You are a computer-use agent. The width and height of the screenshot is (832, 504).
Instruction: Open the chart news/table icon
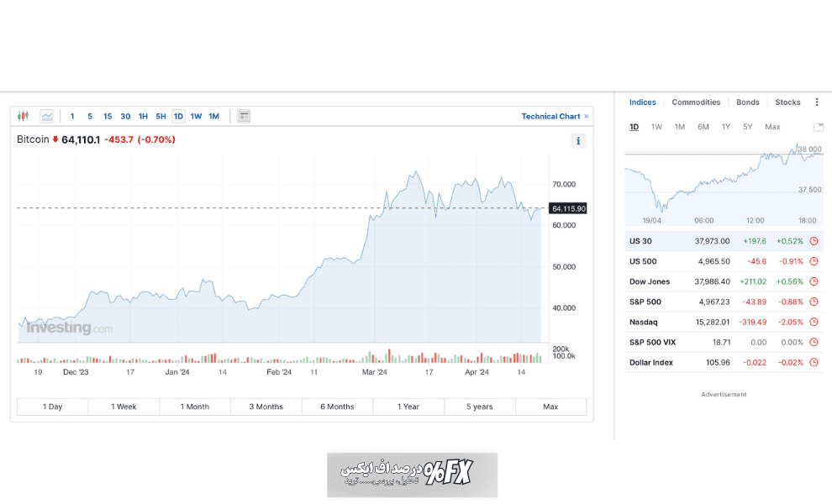click(x=244, y=116)
